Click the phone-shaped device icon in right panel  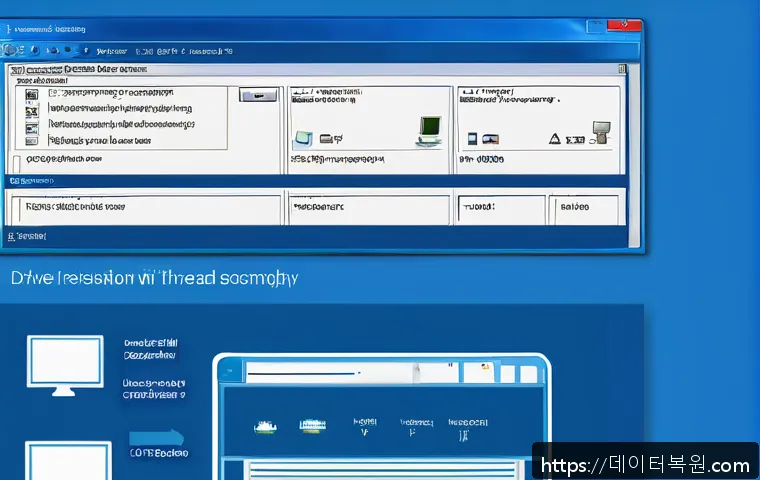(x=470, y=139)
